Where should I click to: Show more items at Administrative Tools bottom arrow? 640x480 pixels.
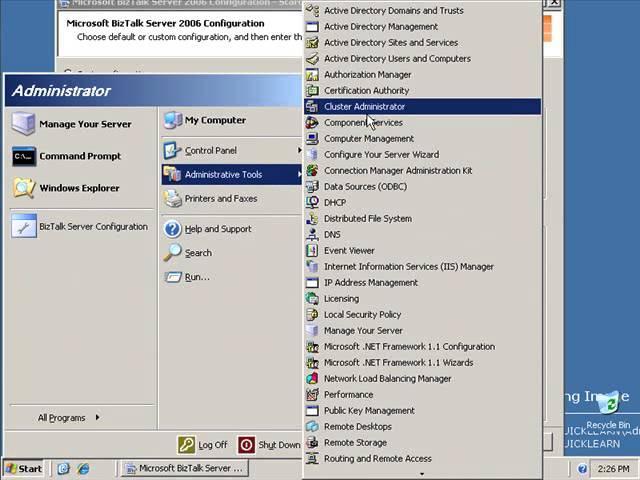[422, 474]
